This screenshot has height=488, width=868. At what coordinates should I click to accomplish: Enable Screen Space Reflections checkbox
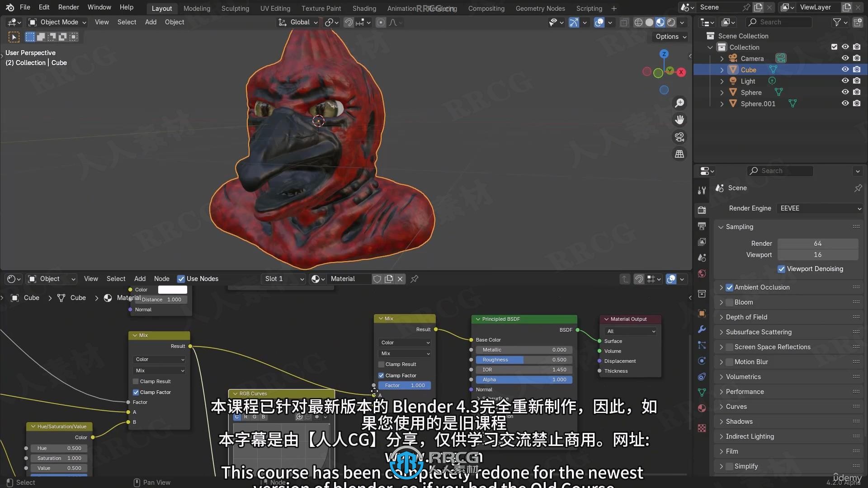[729, 347]
